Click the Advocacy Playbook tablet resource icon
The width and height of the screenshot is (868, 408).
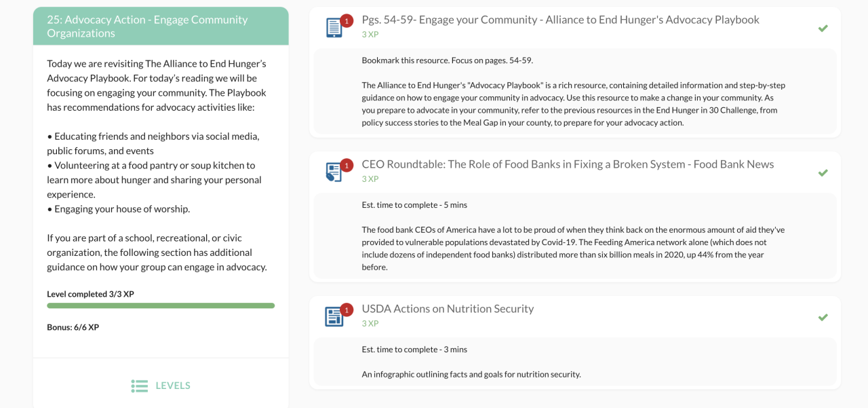pos(334,28)
